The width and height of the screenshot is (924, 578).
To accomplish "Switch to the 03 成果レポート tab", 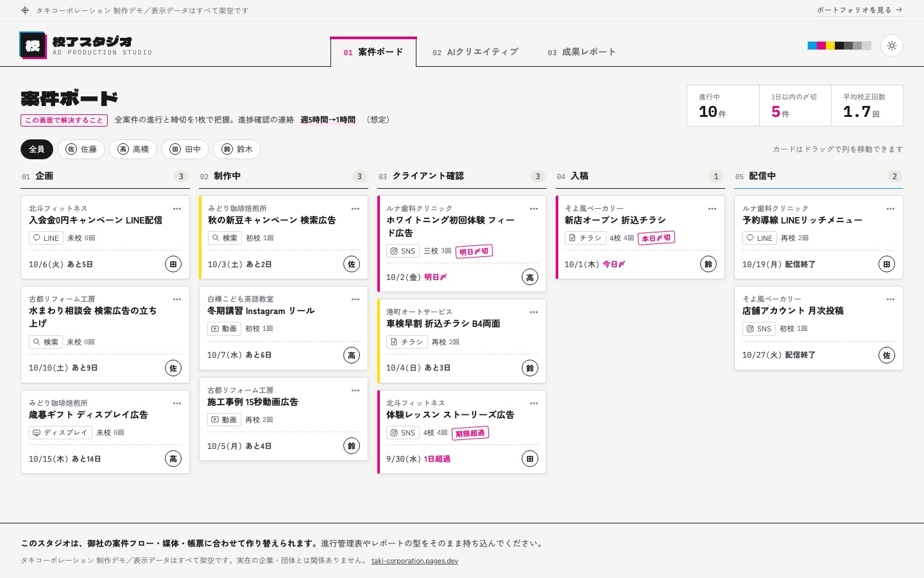I will (x=581, y=52).
